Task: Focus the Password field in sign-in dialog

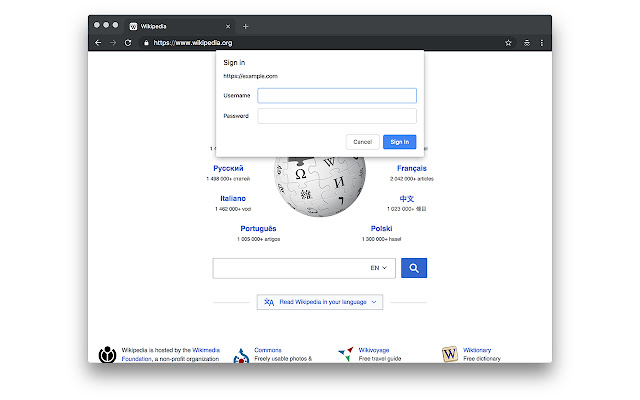Action: point(337,116)
